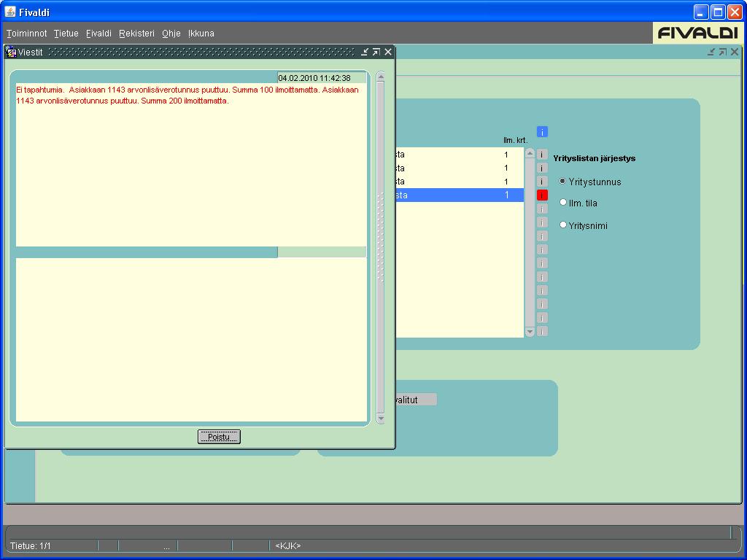Minimize the main Fivaldi window
The image size is (747, 560).
tap(701, 12)
